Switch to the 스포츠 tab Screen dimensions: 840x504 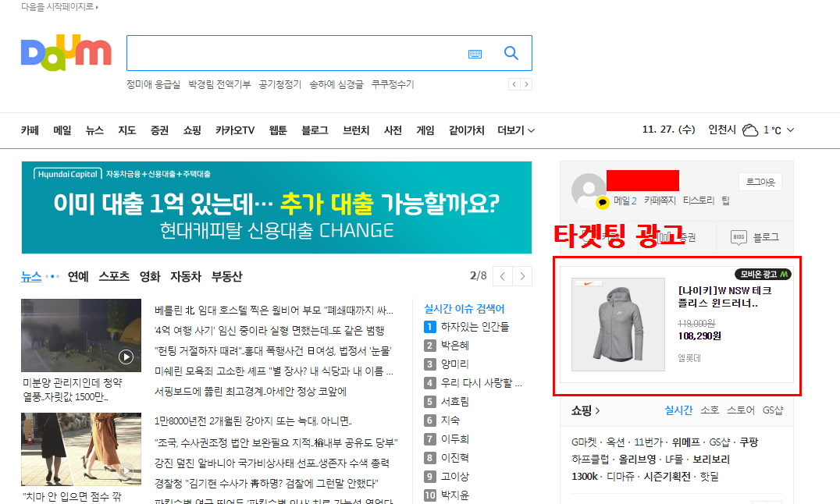tap(114, 276)
